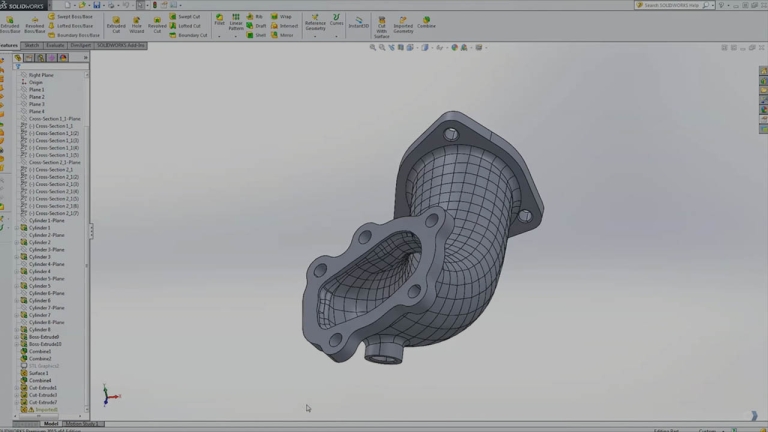Viewport: 768px width, 432px height.
Task: Switch to the Sketch tab
Action: click(32, 46)
